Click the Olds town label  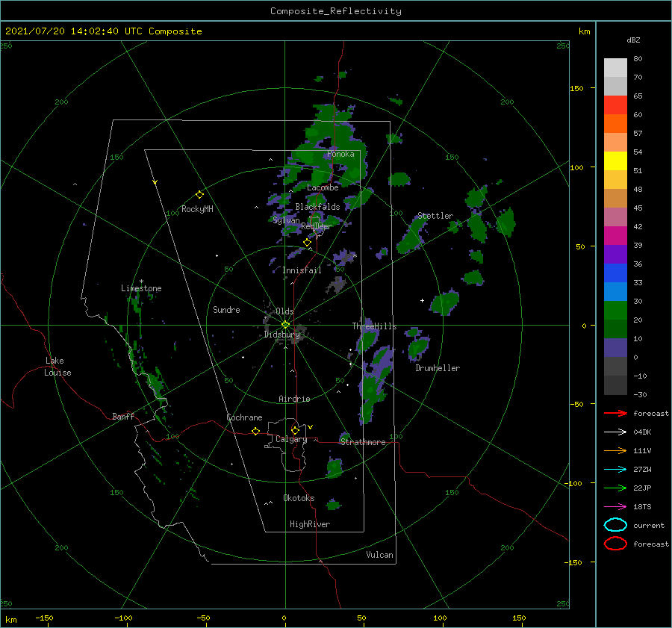pos(284,311)
